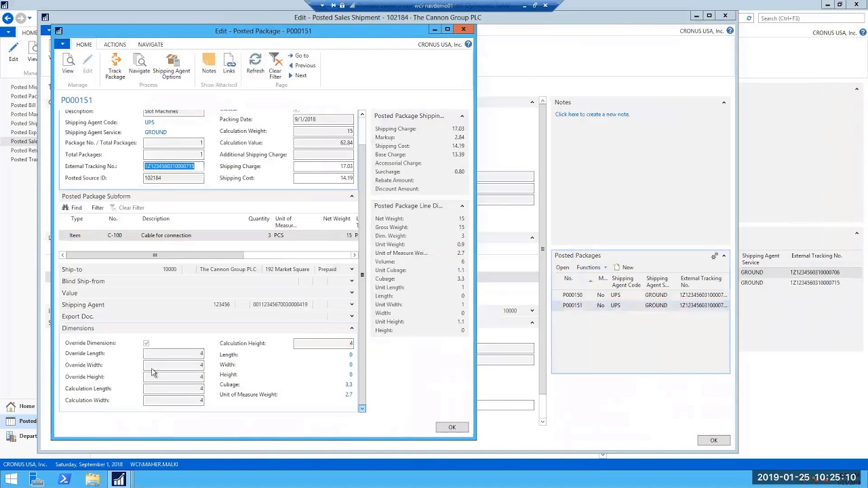Open GROUND Shipping Agent Service link
The image size is (868, 488).
pyautogui.click(x=155, y=132)
